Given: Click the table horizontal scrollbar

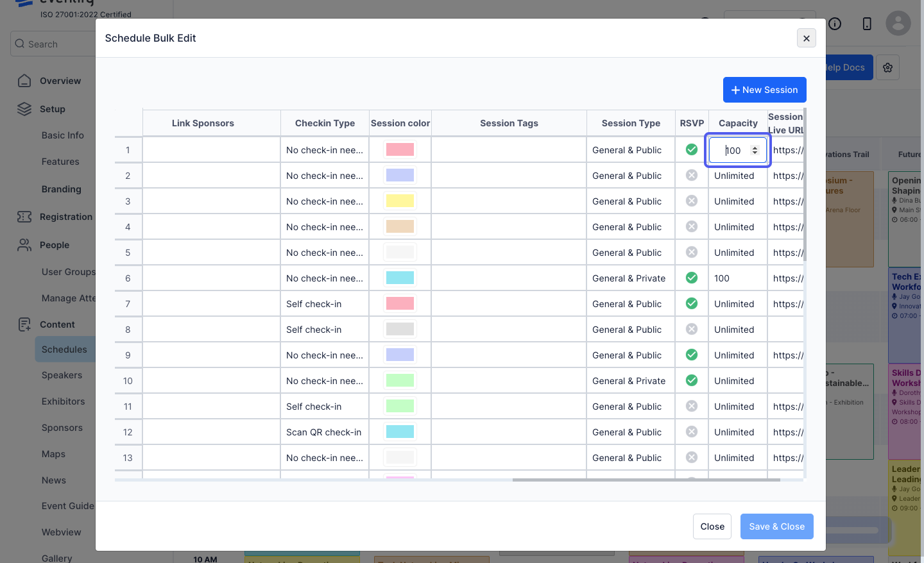Looking at the screenshot, I should click(x=646, y=480).
